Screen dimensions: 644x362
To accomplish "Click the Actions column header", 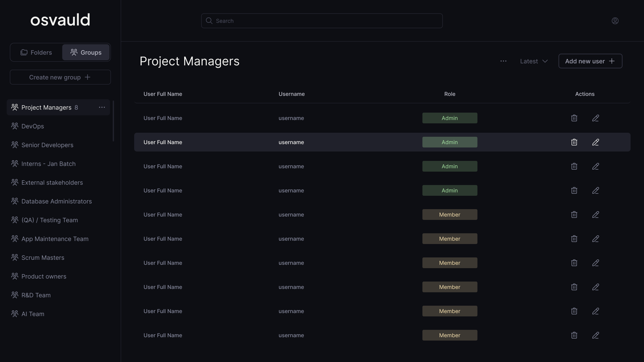I will click(x=585, y=94).
